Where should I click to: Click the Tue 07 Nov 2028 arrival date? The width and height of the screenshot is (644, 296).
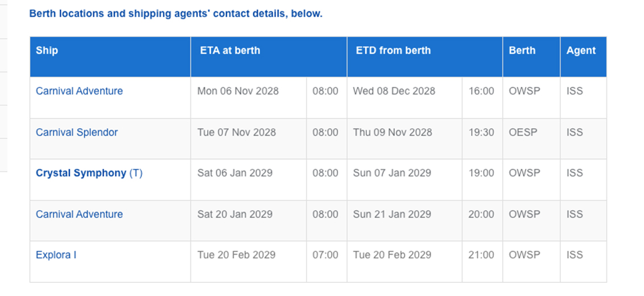point(236,132)
